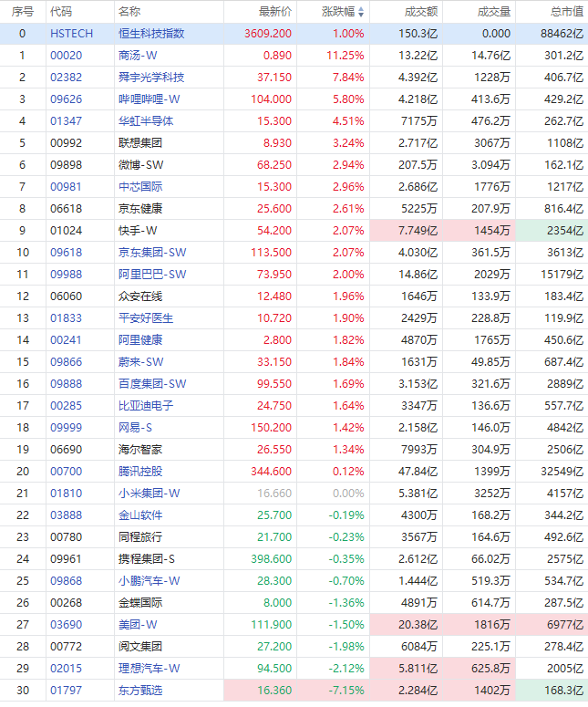Sort by the 涨跌幅 arrow icon
The height and width of the screenshot is (707, 588).
[361, 12]
